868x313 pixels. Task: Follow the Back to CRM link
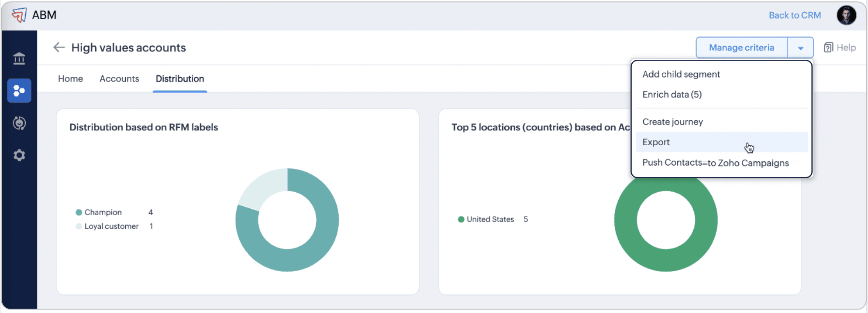[x=795, y=15]
